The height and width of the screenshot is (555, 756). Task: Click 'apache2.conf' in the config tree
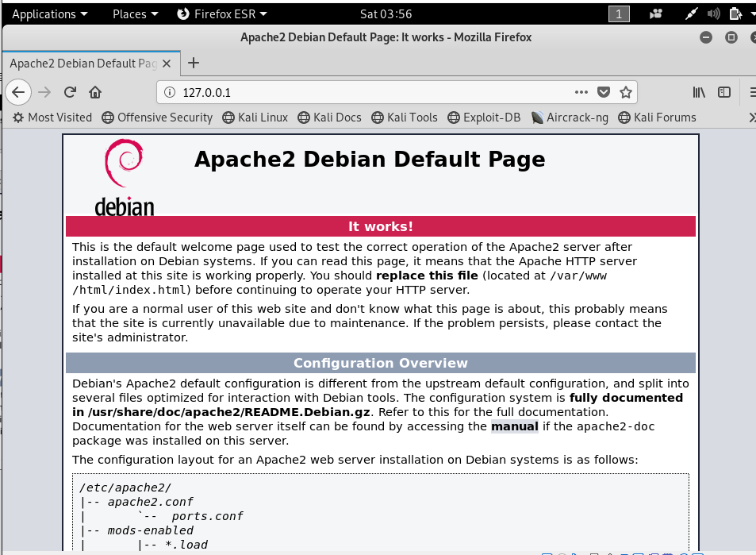point(151,502)
